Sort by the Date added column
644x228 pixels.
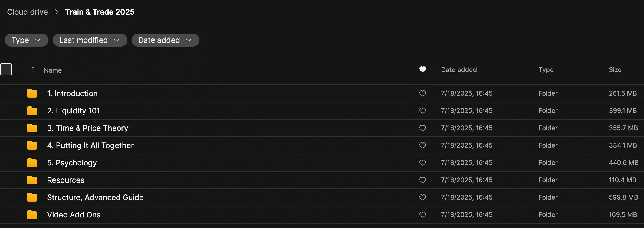[459, 70]
